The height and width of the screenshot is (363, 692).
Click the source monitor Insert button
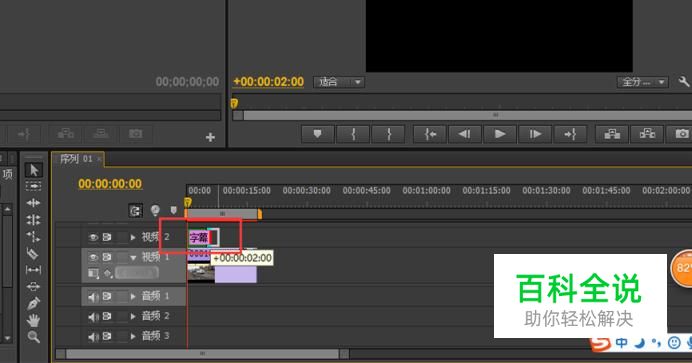coord(65,134)
